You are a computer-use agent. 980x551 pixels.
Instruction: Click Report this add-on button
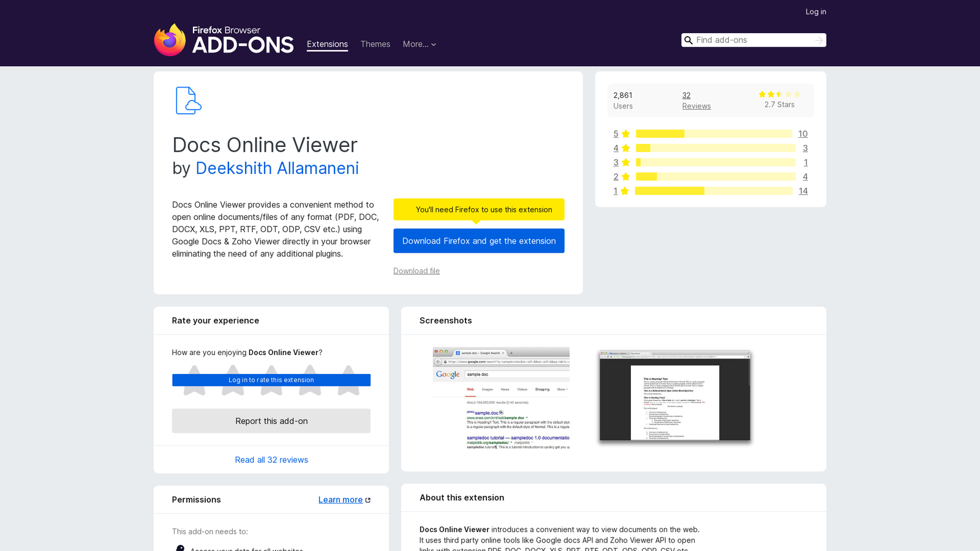click(x=271, y=421)
